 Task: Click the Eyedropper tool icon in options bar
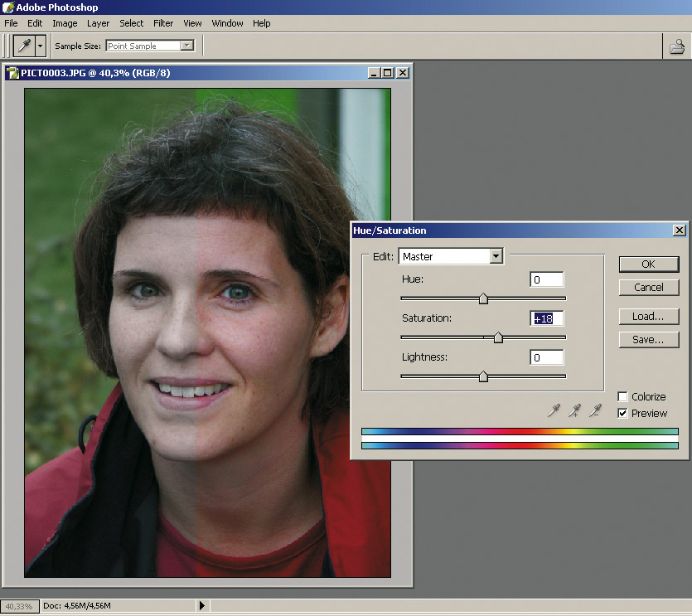coord(24,46)
